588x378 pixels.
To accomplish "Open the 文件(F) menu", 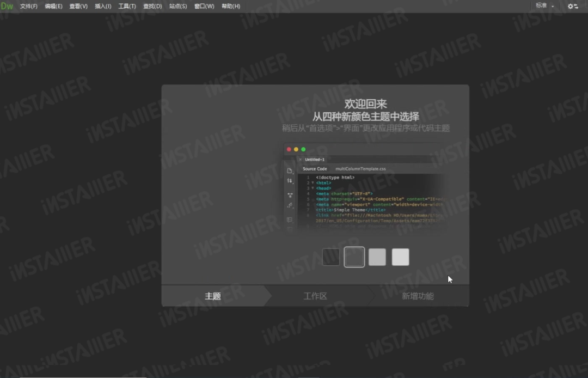I will pyautogui.click(x=28, y=6).
